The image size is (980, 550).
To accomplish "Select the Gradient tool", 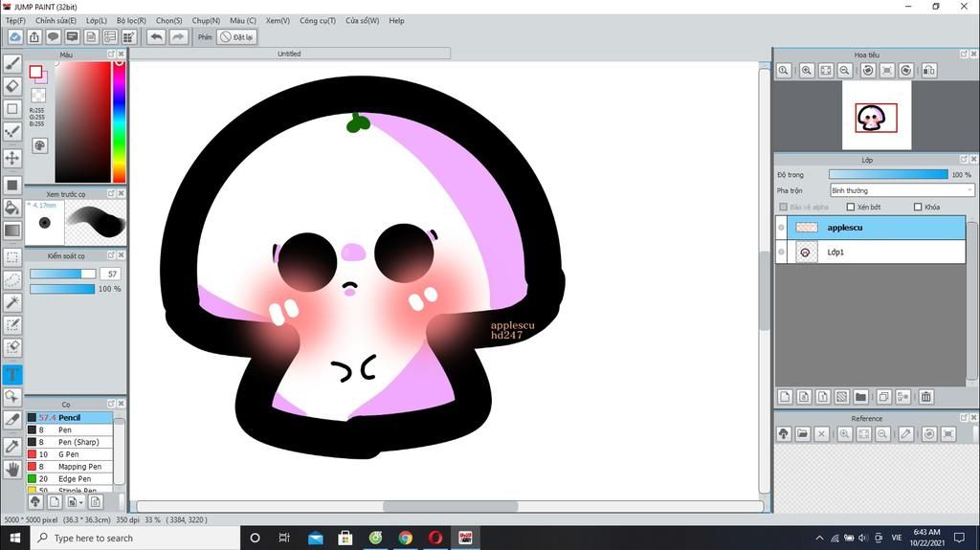I will (x=11, y=230).
